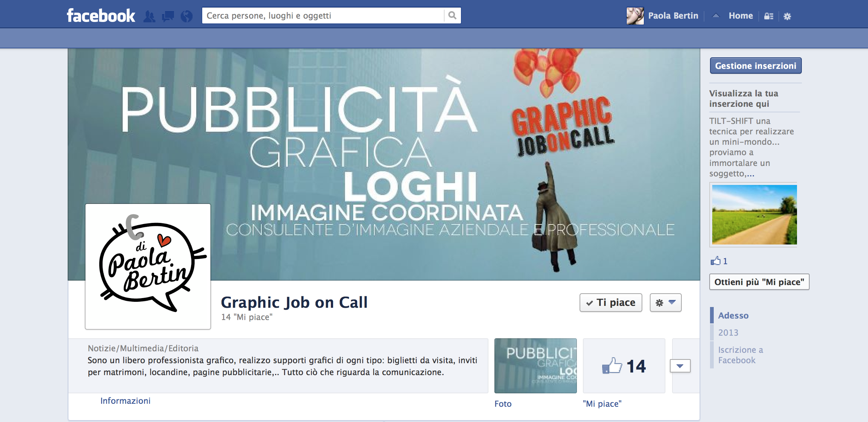Viewport: 868px width, 422px height.
Task: Toggle the Ti piace liked button
Action: click(610, 303)
